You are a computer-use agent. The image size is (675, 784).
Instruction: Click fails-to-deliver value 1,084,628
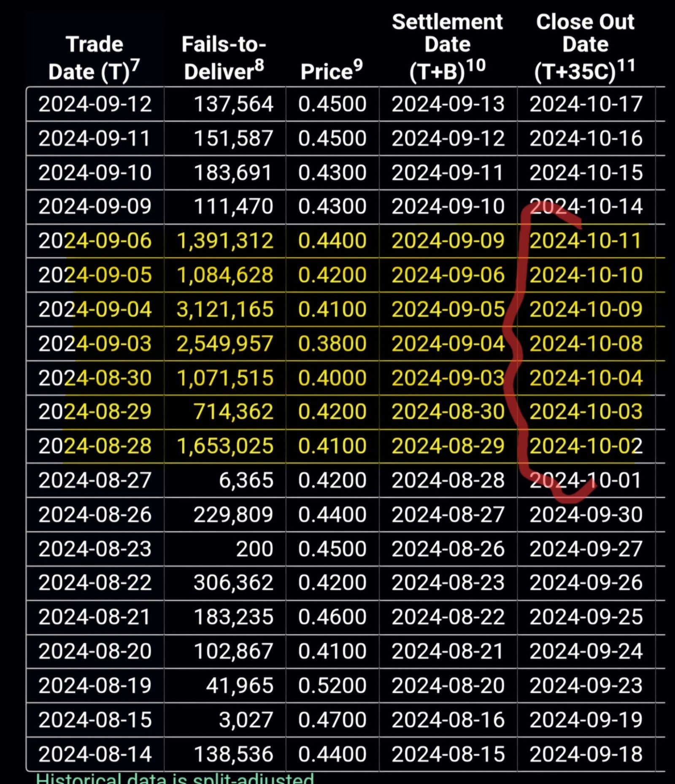pyautogui.click(x=225, y=275)
